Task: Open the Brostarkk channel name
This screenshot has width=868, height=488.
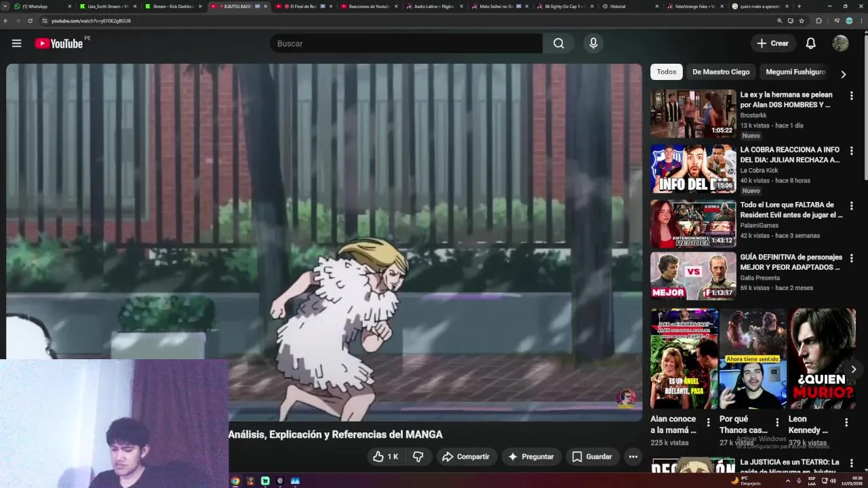Action: pos(753,115)
